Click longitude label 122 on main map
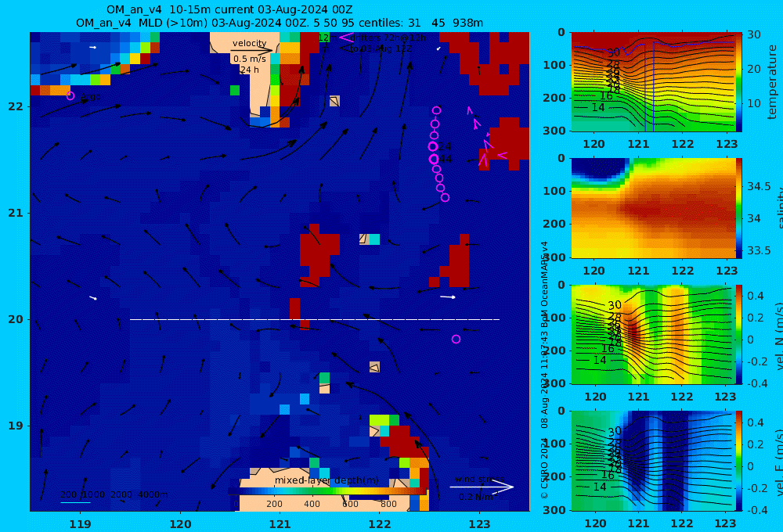This screenshot has width=783, height=532. 380,524
